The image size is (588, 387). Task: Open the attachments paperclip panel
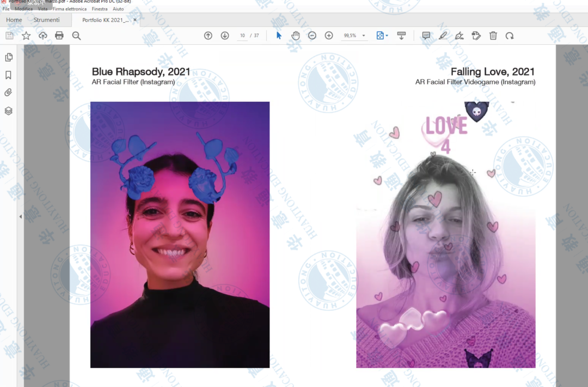[x=9, y=93]
